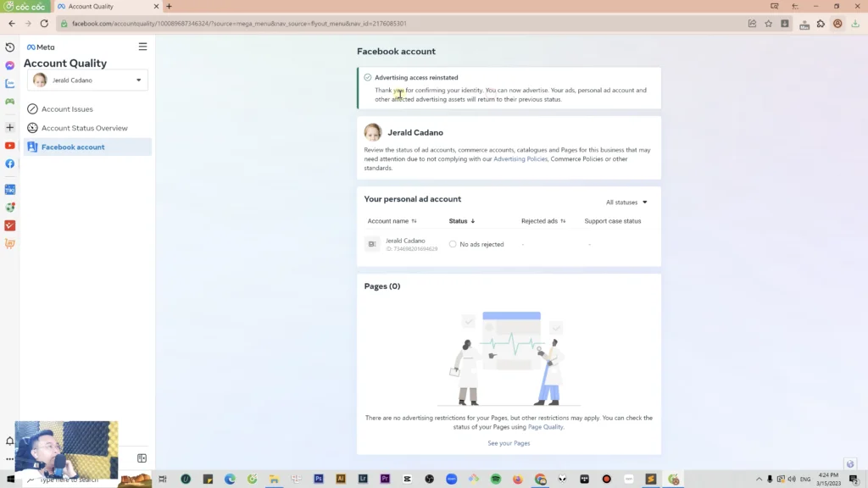Open Photoshop from the taskbar

(x=319, y=479)
